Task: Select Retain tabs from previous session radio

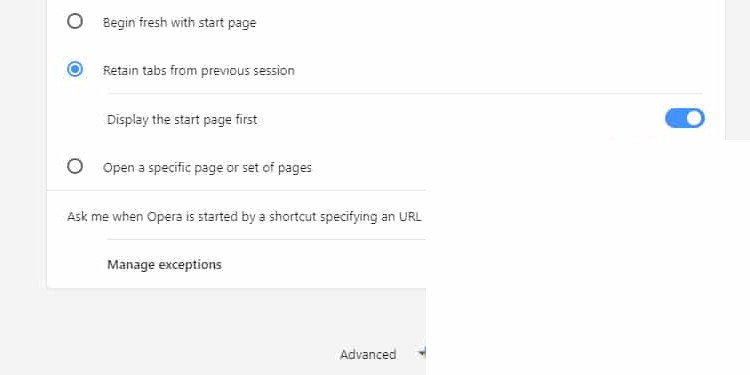Action: pos(75,69)
